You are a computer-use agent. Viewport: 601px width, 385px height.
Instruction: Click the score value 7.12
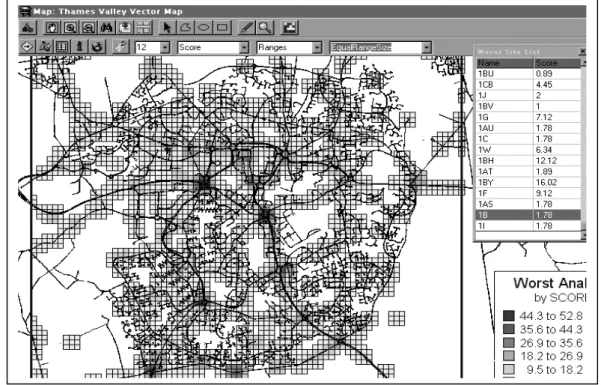(x=544, y=117)
